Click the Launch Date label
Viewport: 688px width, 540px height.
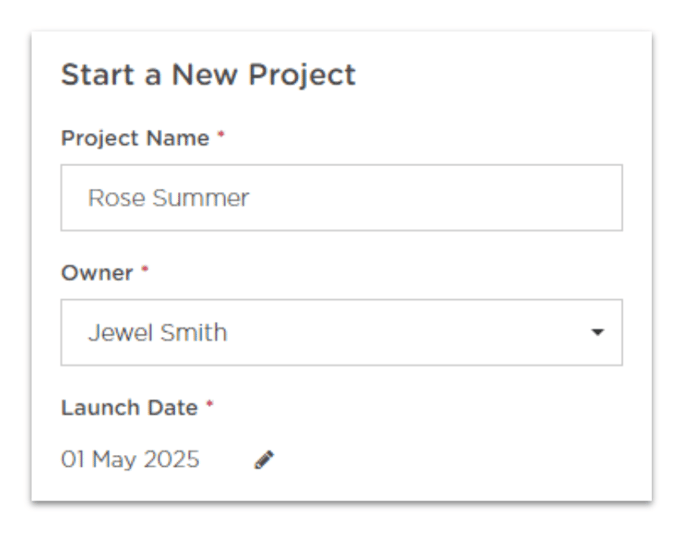click(129, 408)
